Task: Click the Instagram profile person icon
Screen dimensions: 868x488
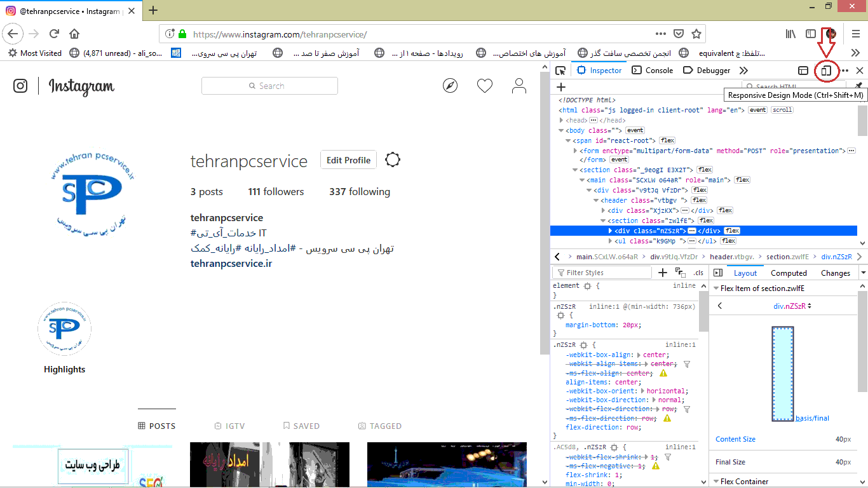Action: 519,86
